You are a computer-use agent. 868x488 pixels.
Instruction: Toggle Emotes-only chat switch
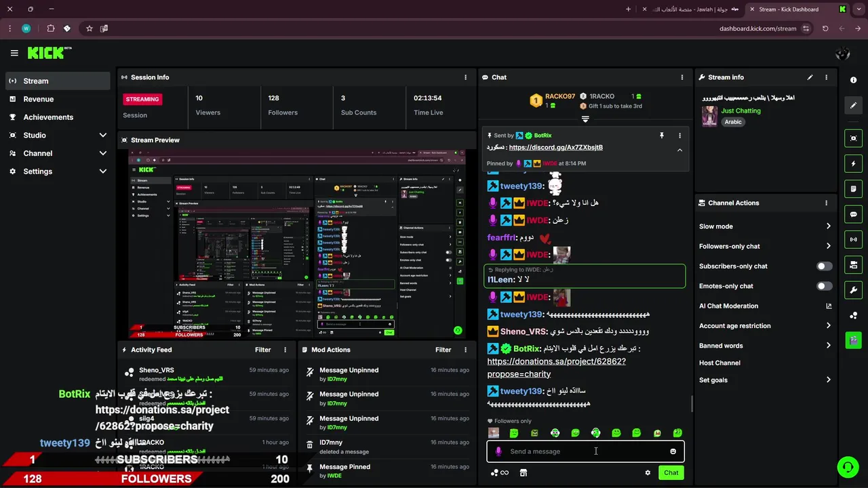(x=824, y=286)
